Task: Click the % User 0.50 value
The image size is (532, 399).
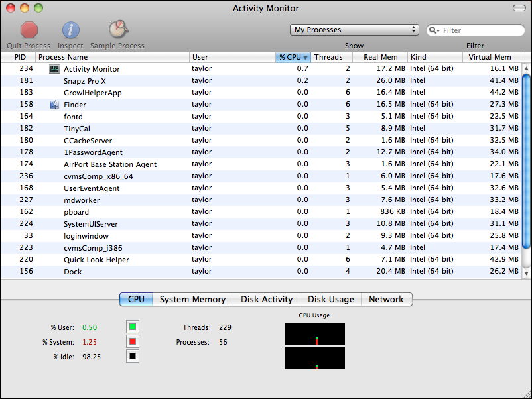Action: coord(90,327)
